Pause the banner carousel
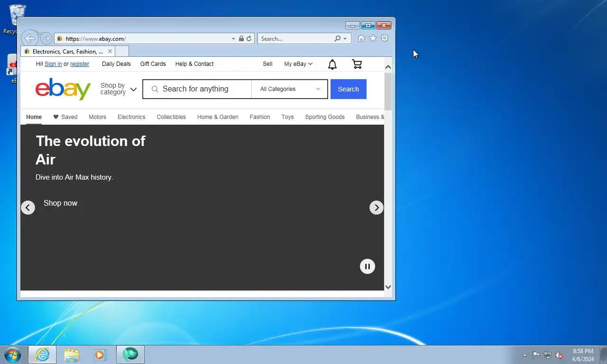The height and width of the screenshot is (364, 607). tap(368, 266)
